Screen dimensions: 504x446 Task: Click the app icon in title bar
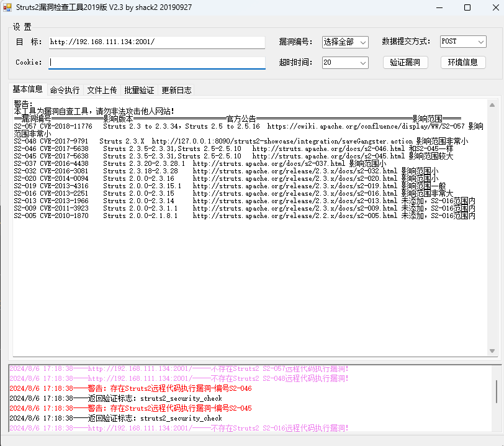(7, 7)
